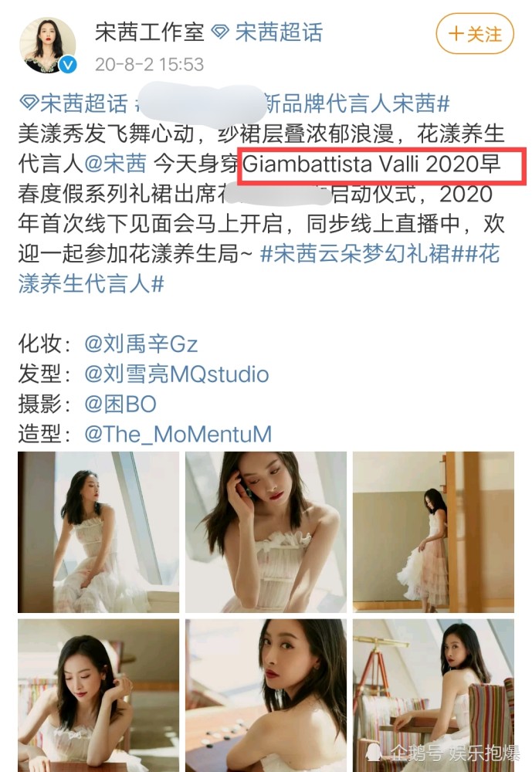The height and width of the screenshot is (772, 532).
Task: Open the @宋茜 mention in post
Action: (x=115, y=164)
